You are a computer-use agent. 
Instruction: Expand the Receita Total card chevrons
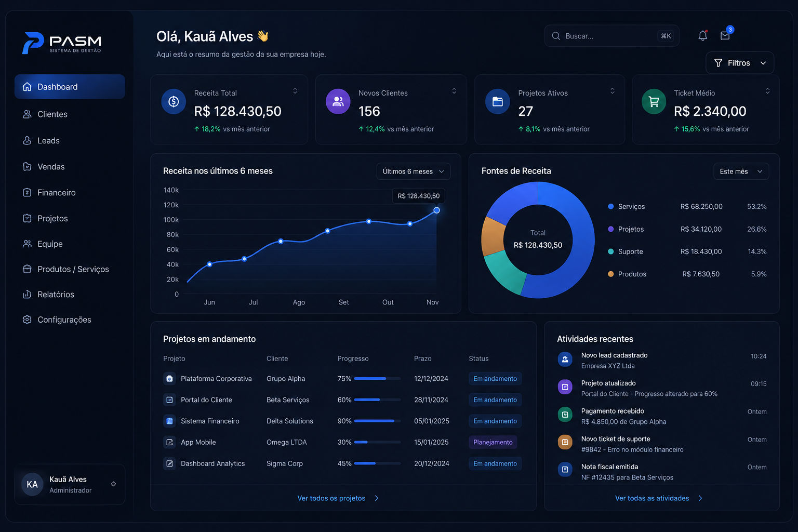[x=295, y=91]
